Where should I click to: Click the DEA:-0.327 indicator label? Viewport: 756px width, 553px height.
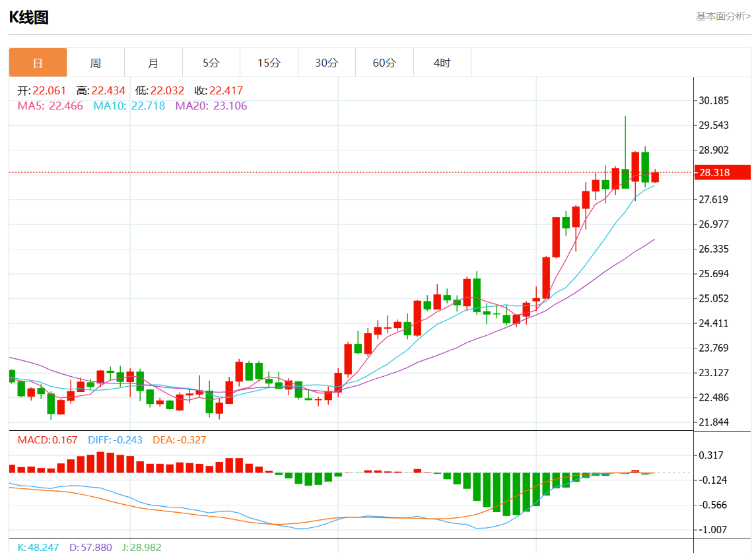[180, 439]
